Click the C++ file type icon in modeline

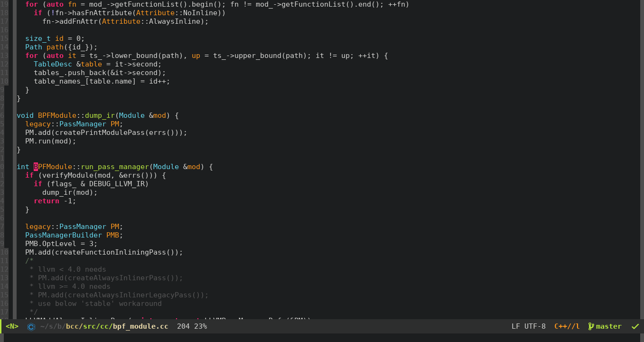(31, 327)
